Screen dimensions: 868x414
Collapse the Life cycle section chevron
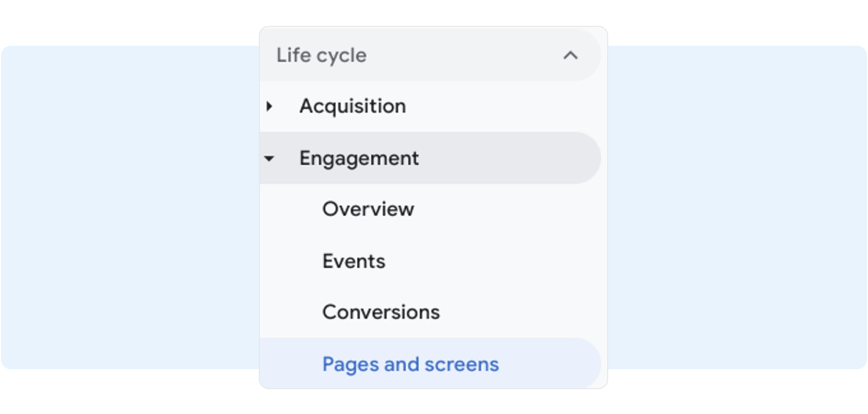coord(570,55)
